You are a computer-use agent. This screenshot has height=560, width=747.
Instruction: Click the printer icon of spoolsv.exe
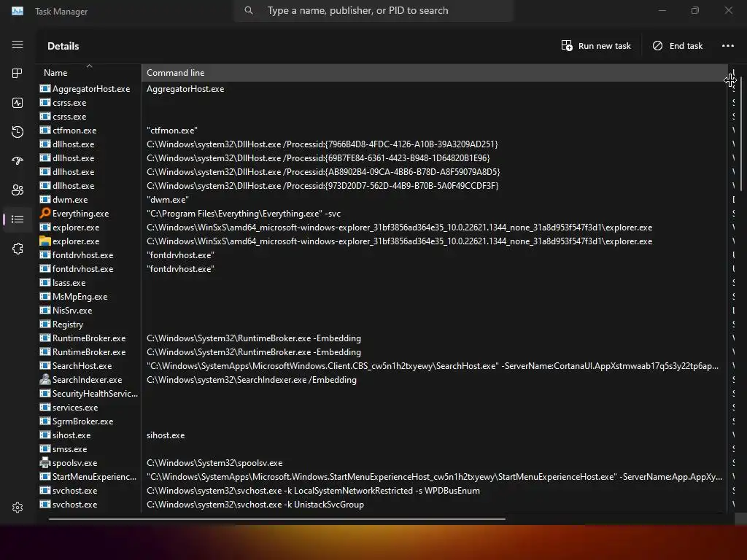pos(45,462)
